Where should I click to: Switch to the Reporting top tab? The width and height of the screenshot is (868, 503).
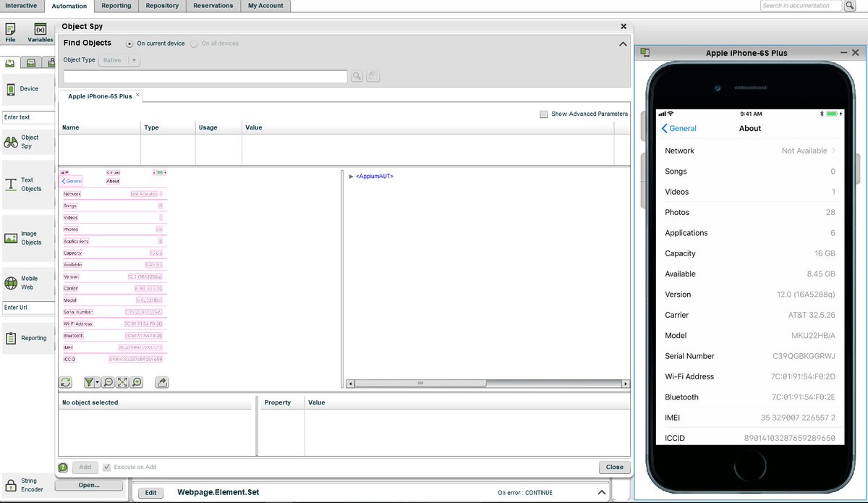116,6
